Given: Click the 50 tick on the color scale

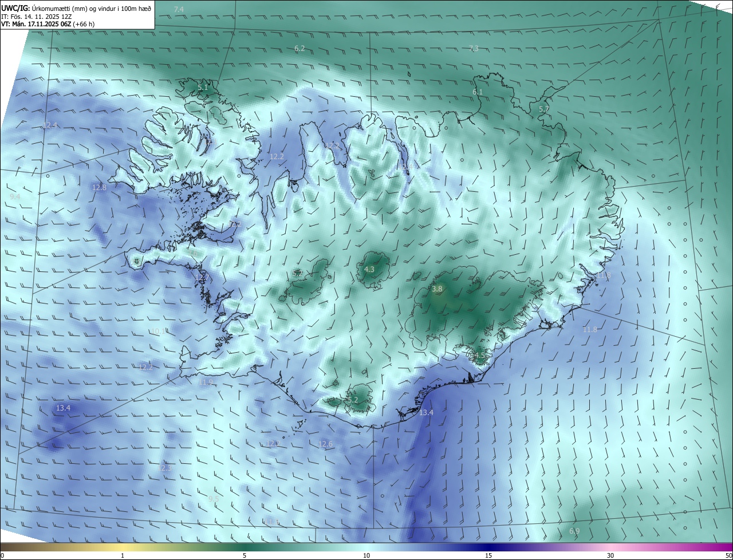Looking at the screenshot, I should click(728, 555).
